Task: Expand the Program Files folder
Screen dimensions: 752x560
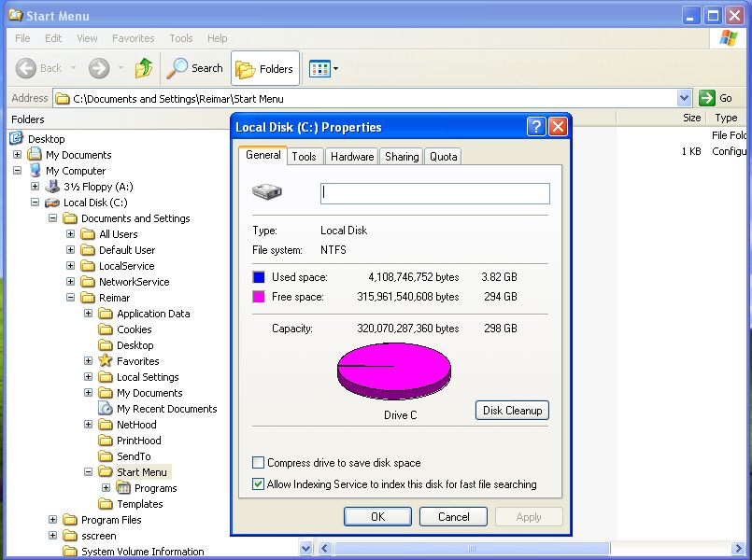Action: click(x=52, y=519)
